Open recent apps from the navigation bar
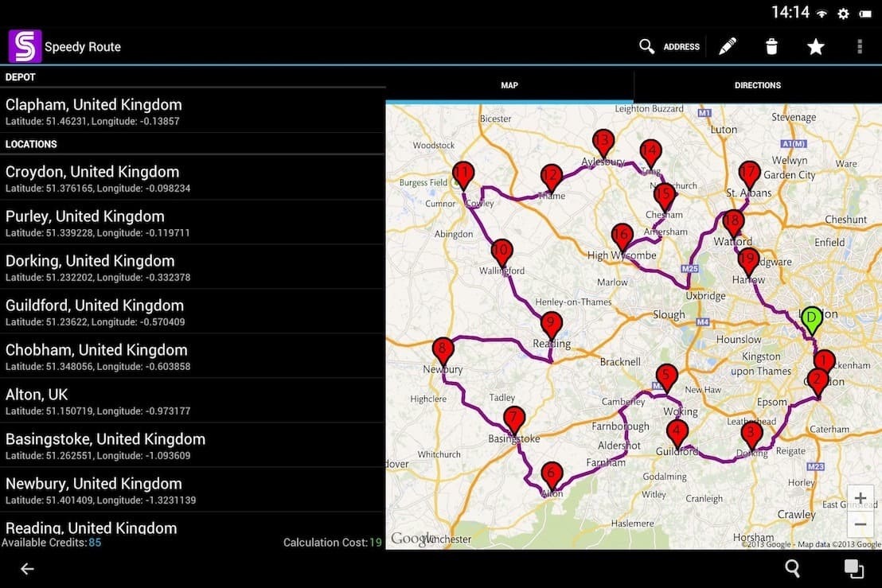Image resolution: width=882 pixels, height=588 pixels. [853, 568]
